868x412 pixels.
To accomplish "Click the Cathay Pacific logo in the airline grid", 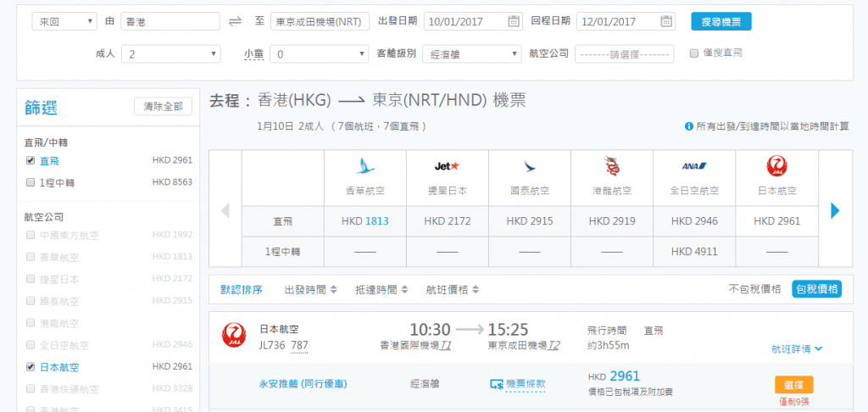I will tap(530, 165).
